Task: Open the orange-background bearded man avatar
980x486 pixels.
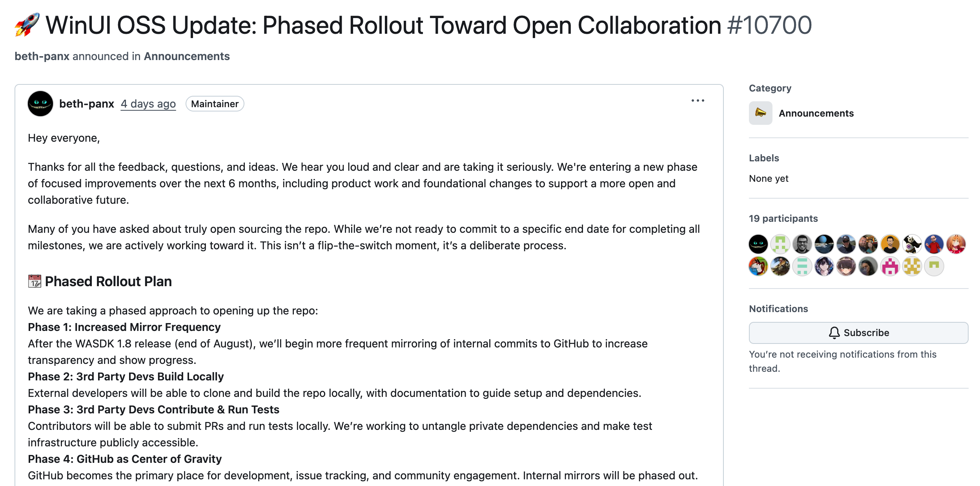Action: (890, 244)
